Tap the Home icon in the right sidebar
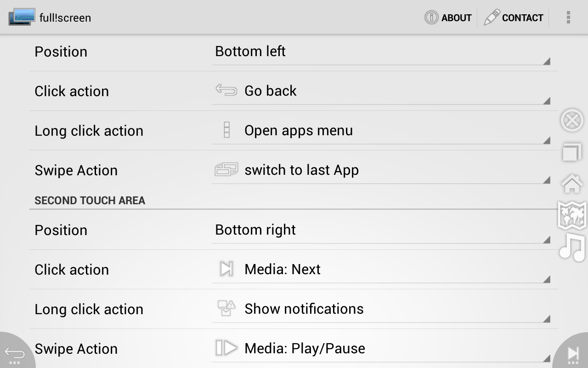This screenshot has height=368, width=588. click(571, 184)
